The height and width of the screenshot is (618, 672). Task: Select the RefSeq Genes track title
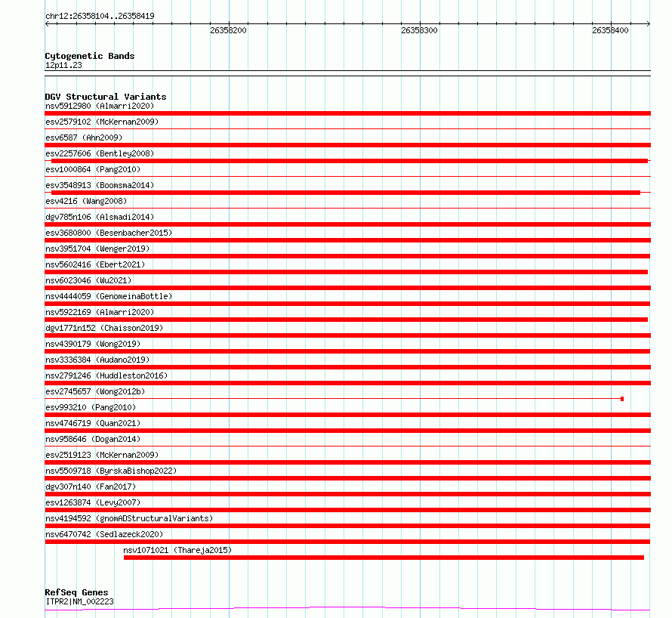[76, 592]
